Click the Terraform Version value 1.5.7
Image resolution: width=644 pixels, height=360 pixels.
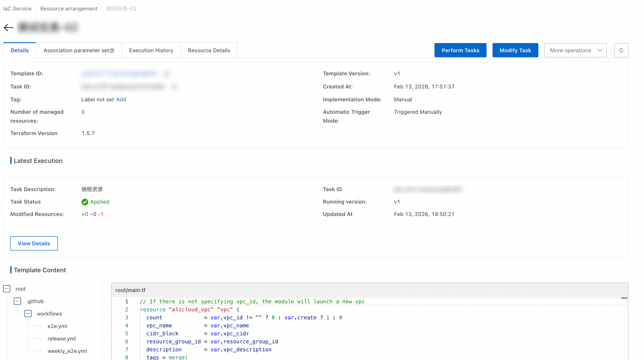click(x=88, y=133)
